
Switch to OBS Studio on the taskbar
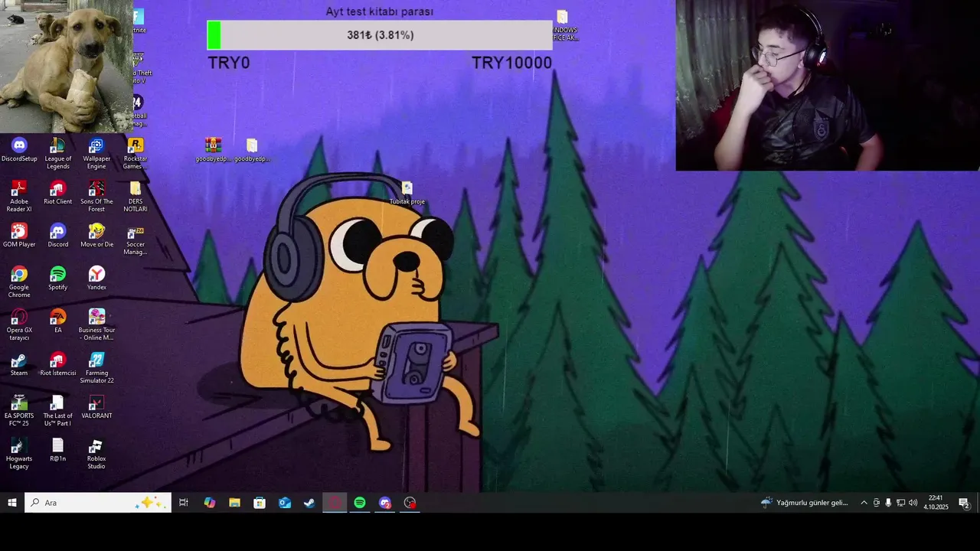[x=410, y=503]
